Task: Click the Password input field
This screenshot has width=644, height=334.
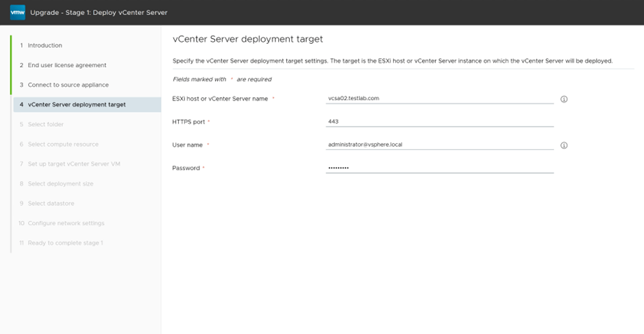Action: click(439, 168)
